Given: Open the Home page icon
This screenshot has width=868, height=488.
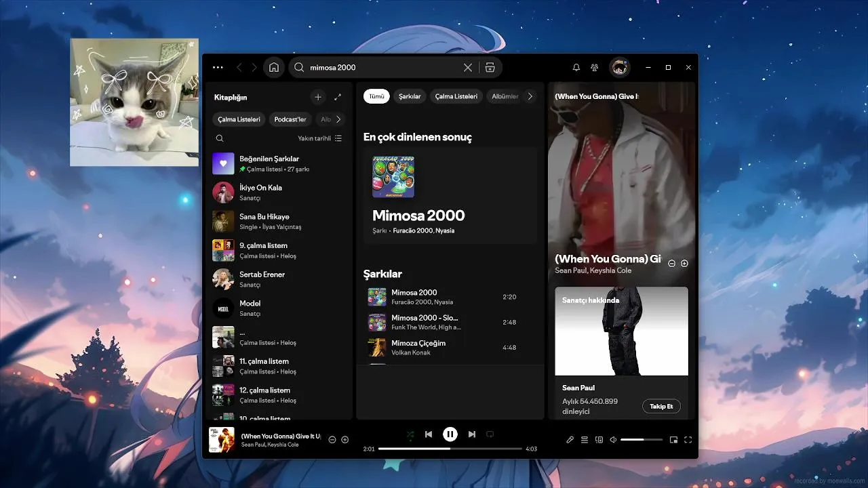Looking at the screenshot, I should tap(274, 67).
